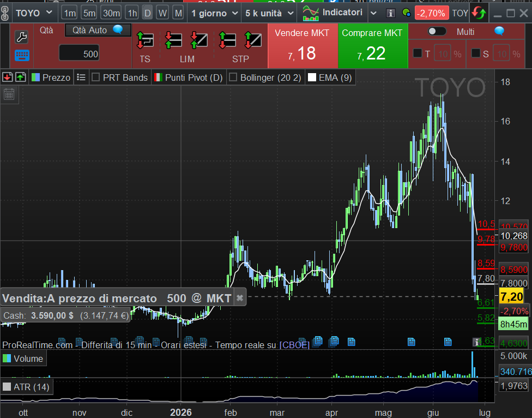Open the calendar icon on chart
Image resolution: width=532 pixels, height=418 pixels.
[9, 94]
